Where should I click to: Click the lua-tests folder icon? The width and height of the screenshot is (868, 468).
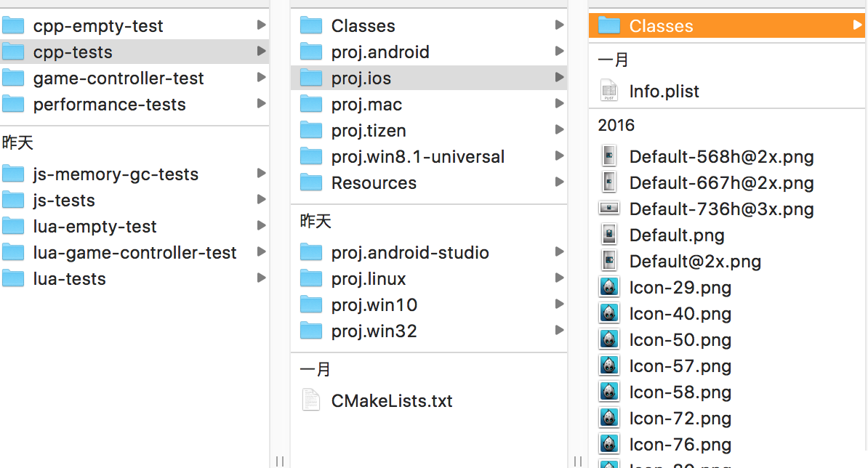pos(13,278)
